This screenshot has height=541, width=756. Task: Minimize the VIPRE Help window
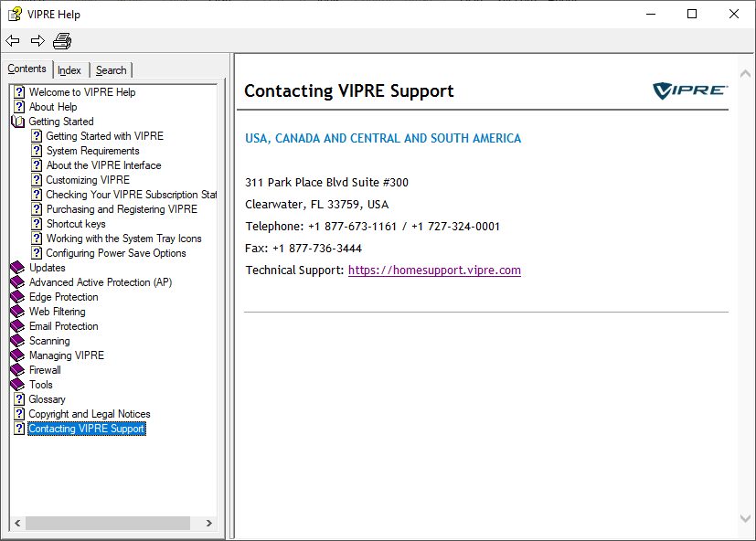point(651,14)
